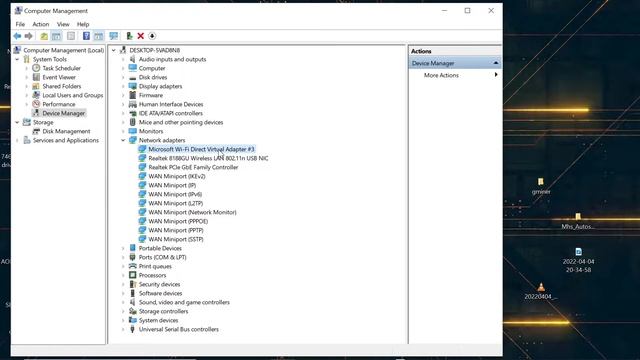Select Disk Management under Storage
This screenshot has height=360, width=640.
pos(66,131)
